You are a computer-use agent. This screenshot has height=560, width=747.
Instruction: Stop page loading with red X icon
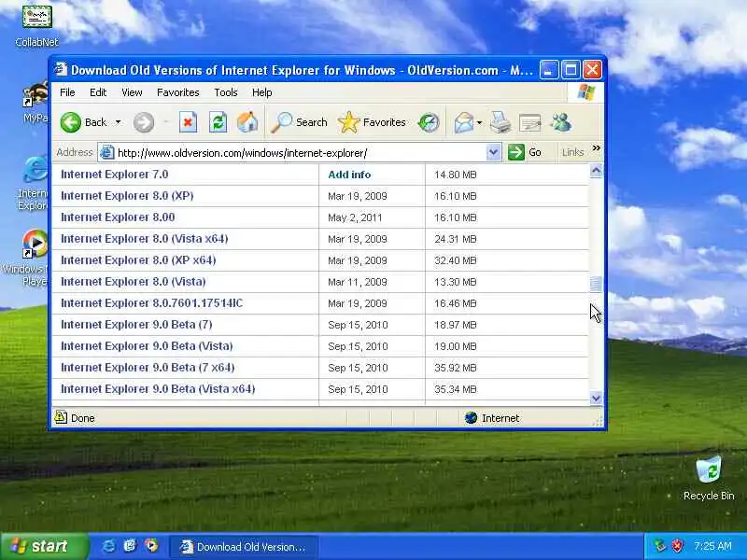pos(189,122)
